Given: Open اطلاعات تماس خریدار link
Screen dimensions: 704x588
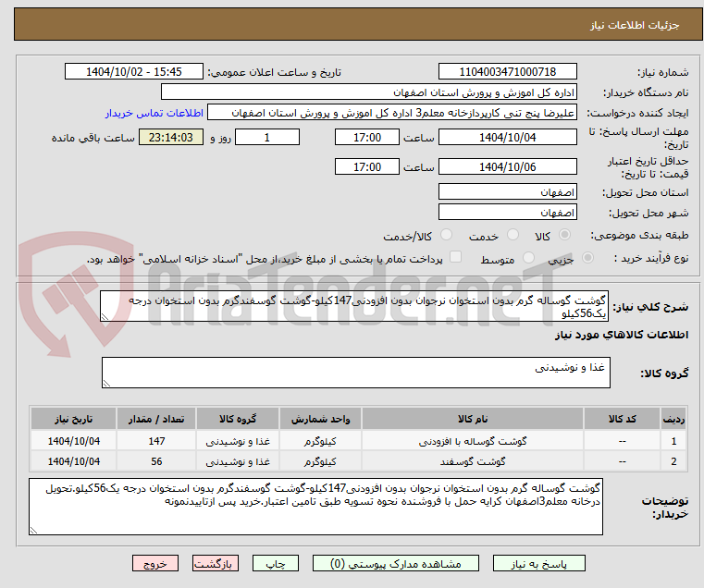Looking at the screenshot, I should tap(154, 113).
